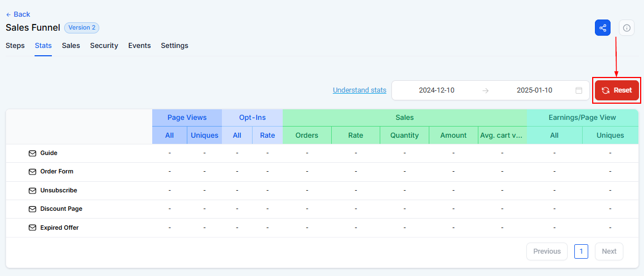Click the envelope icon beside Unsubscribe
644x276 pixels.
pos(32,191)
